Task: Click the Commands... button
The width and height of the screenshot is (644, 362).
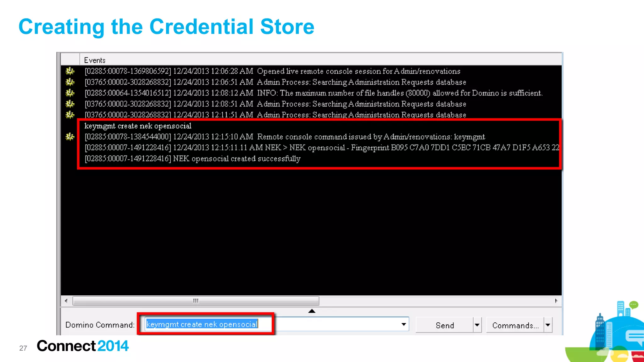Action: tap(515, 325)
